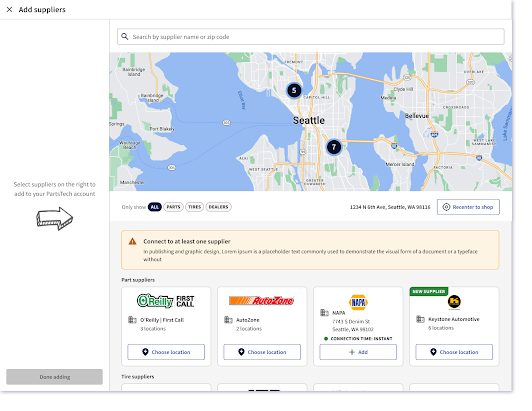
Task: Click the NAPA logo
Action: (358, 302)
